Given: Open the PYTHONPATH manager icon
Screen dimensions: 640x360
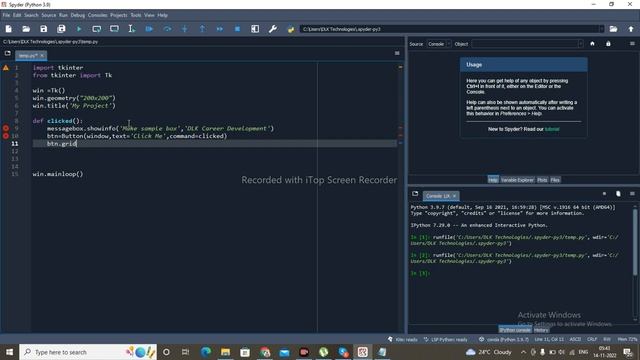Looking at the screenshot, I should coord(291,29).
